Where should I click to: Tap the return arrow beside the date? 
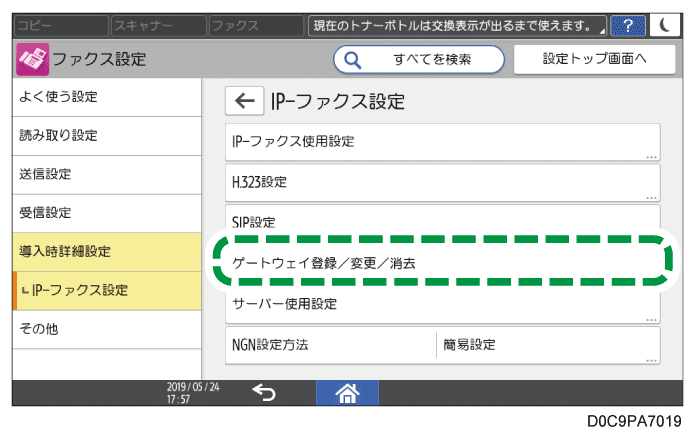coord(264,392)
